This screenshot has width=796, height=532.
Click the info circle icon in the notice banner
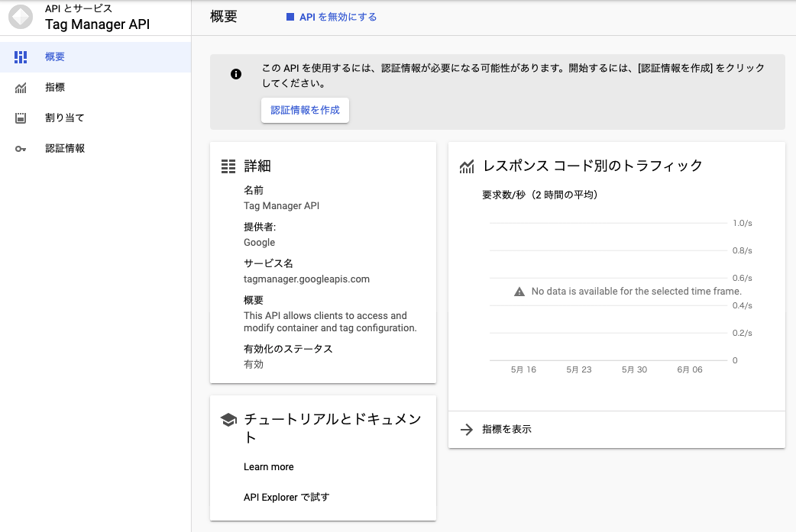236,74
